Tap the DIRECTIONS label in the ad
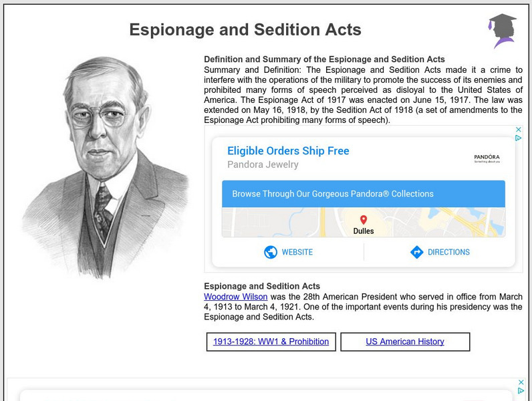The width and height of the screenshot is (532, 401). tap(448, 252)
